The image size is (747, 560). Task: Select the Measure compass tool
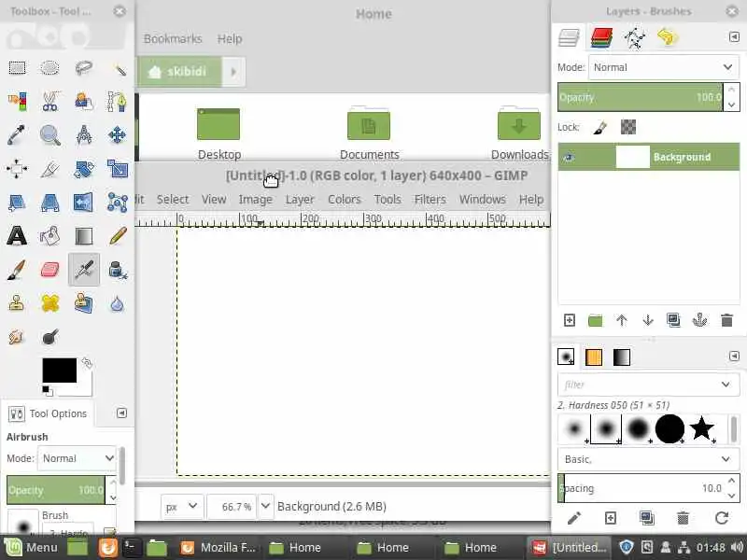tap(84, 135)
